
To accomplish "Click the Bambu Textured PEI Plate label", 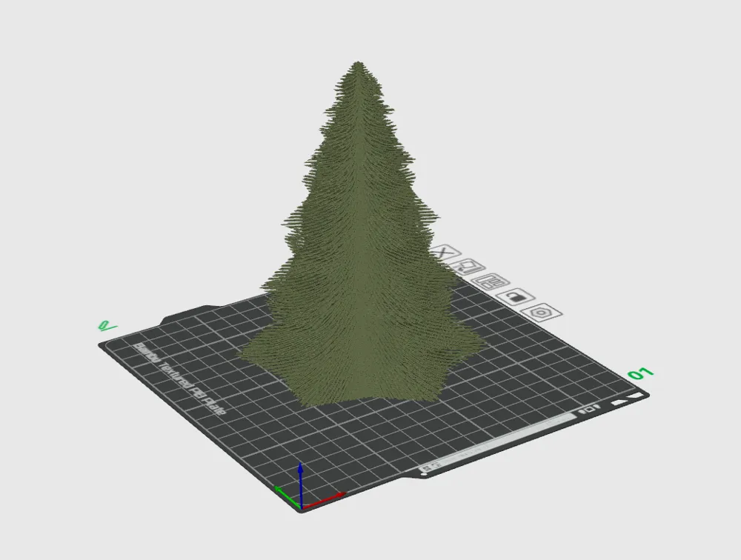I will [181, 379].
